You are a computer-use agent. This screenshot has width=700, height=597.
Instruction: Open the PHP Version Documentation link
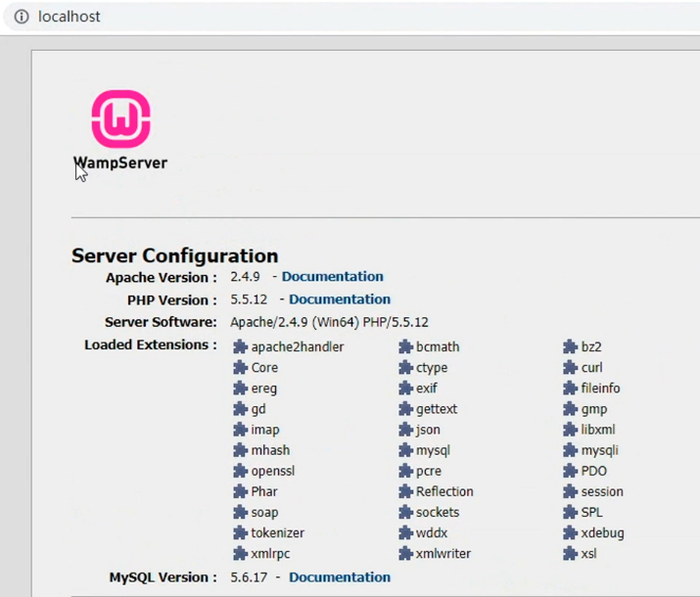pyautogui.click(x=340, y=299)
